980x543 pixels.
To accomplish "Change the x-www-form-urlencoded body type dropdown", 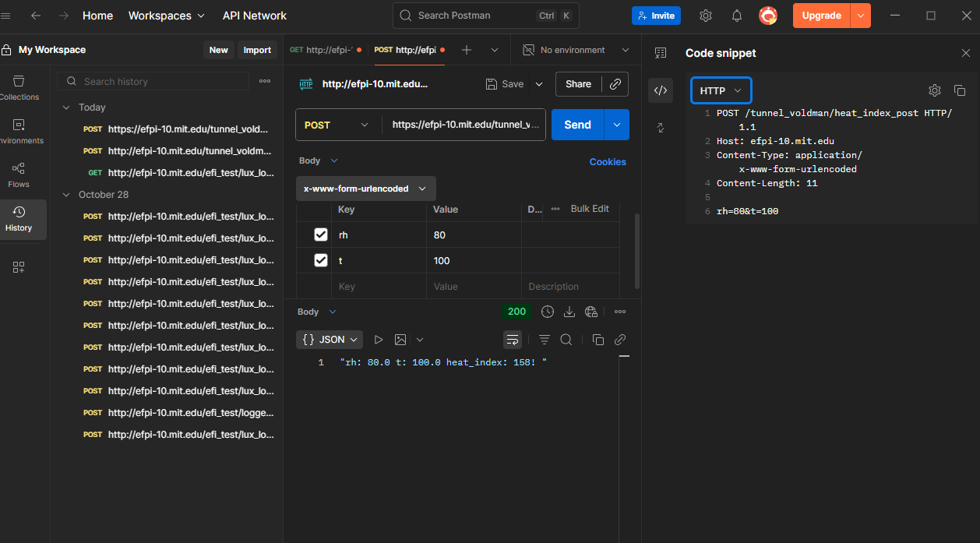I will [365, 189].
